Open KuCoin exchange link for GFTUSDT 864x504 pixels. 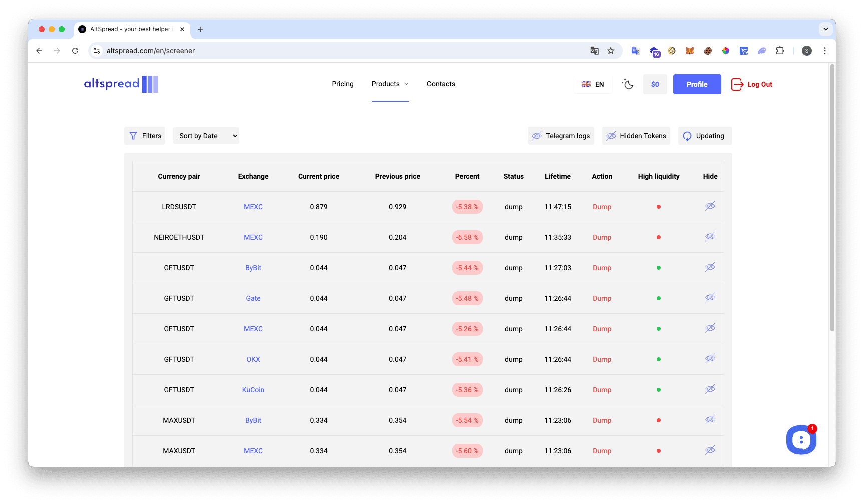click(253, 390)
